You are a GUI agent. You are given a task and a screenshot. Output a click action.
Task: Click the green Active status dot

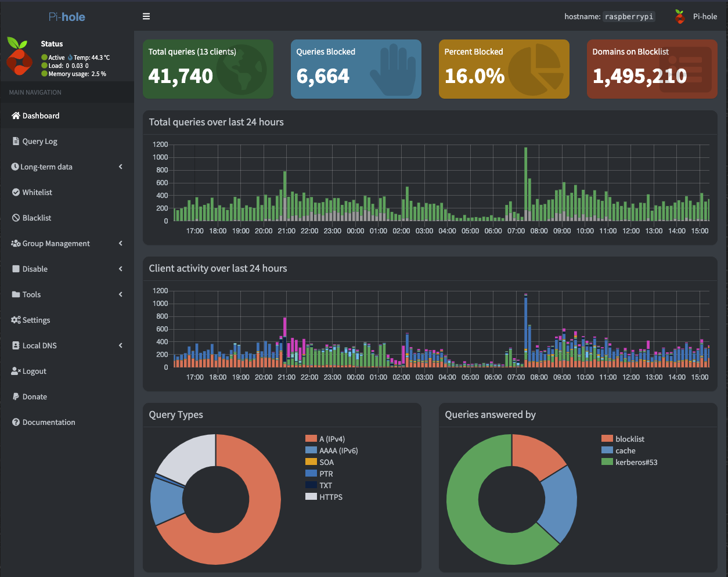pos(44,57)
